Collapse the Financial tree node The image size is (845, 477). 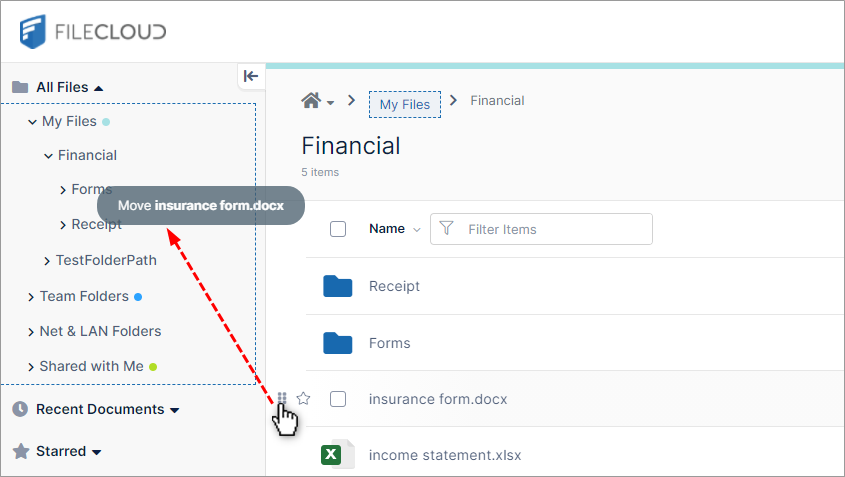pyautogui.click(x=48, y=155)
